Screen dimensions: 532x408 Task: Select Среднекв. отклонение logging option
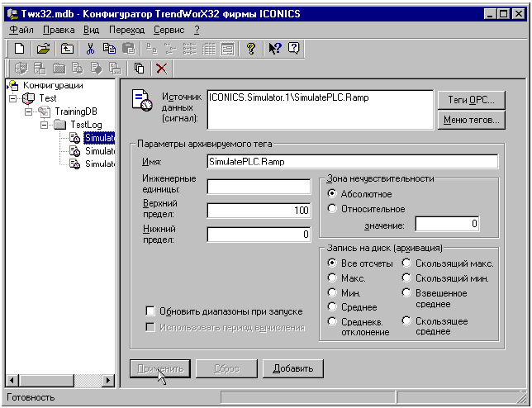coord(332,320)
